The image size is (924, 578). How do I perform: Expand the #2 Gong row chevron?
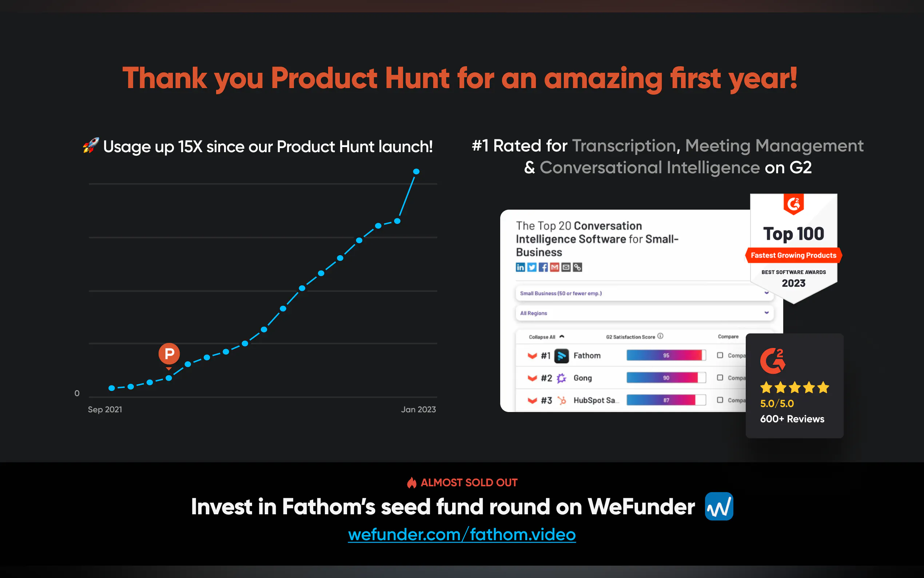click(x=532, y=378)
